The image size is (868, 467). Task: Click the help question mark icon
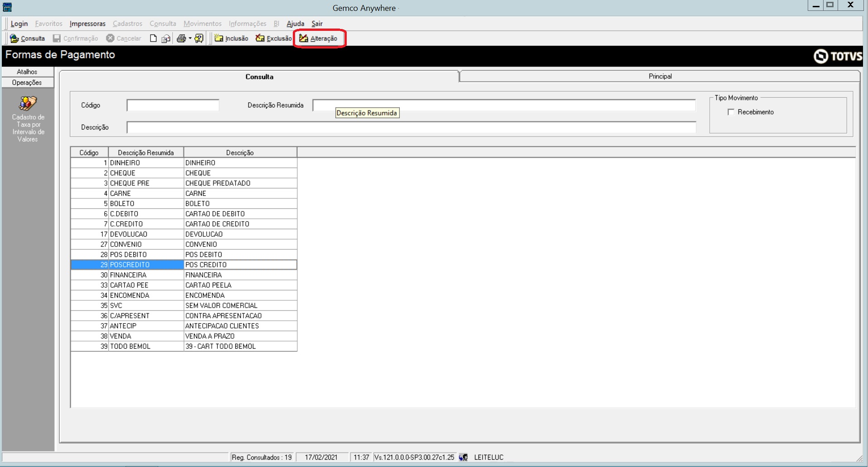coord(199,39)
